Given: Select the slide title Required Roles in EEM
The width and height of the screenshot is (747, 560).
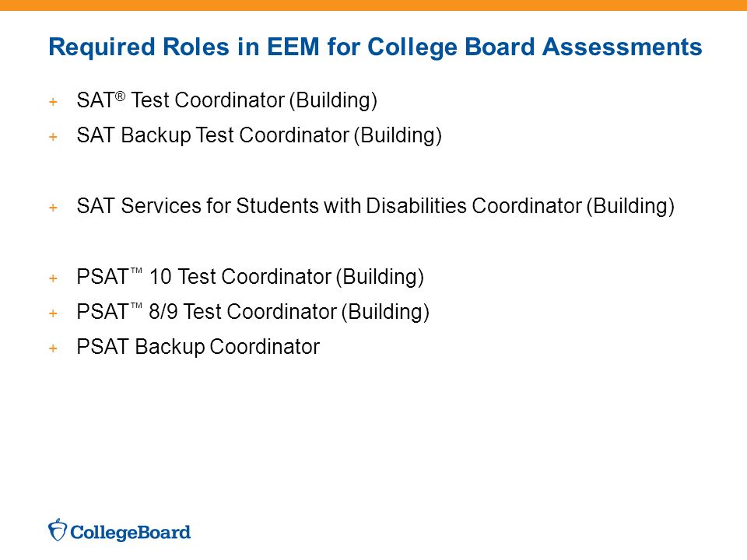Looking at the screenshot, I should coord(375,47).
